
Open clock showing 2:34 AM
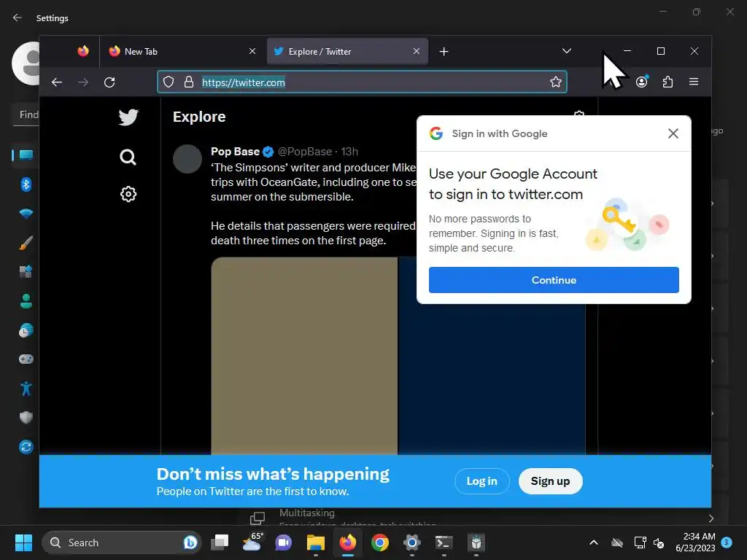[695, 542]
